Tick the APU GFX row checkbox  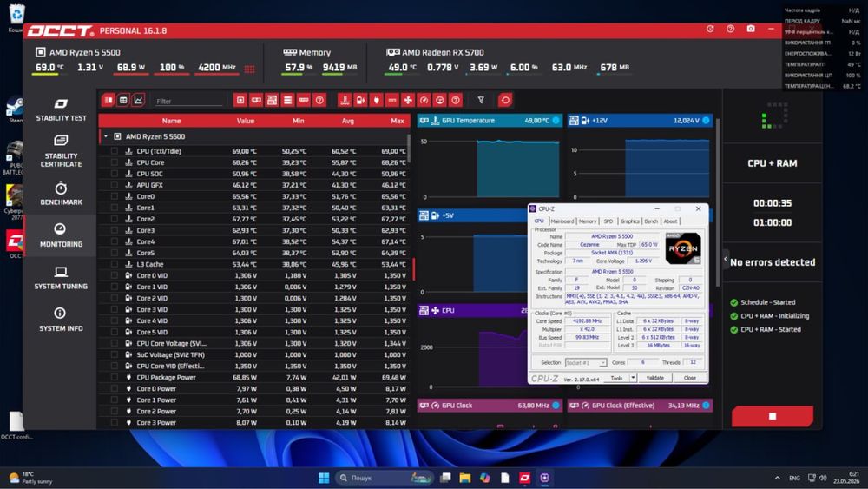click(x=114, y=185)
